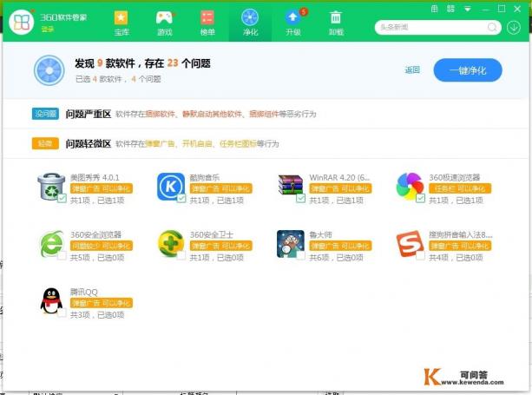Click the 360安全浏览器 green e icon
Viewport: 532px width, 395px height.
(x=51, y=244)
